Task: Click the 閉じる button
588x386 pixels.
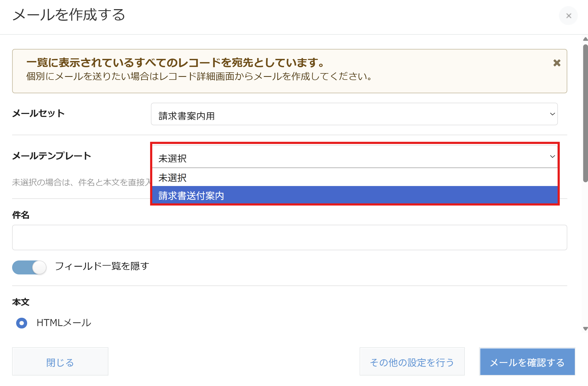Action: [60, 362]
